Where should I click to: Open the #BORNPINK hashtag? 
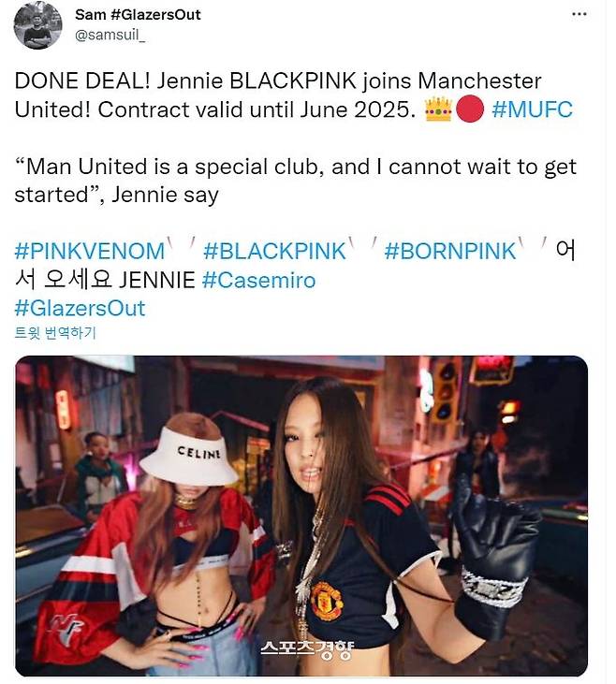click(x=450, y=252)
